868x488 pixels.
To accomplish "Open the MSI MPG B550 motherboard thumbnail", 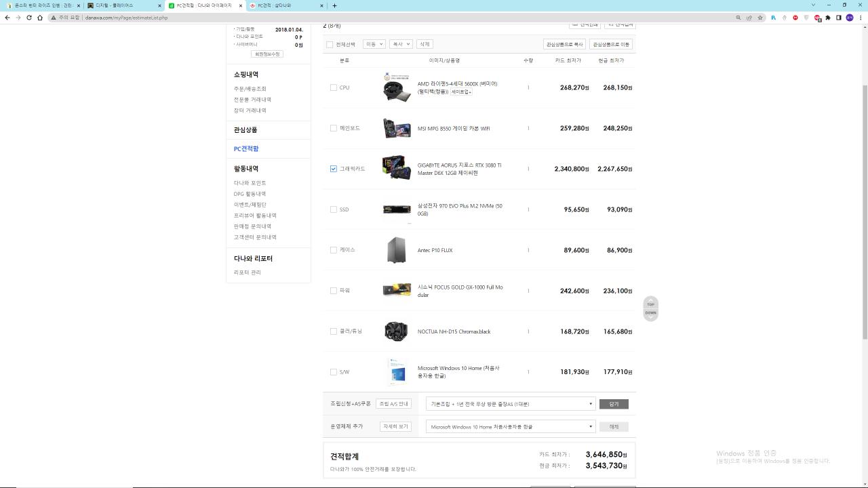I will coord(397,128).
